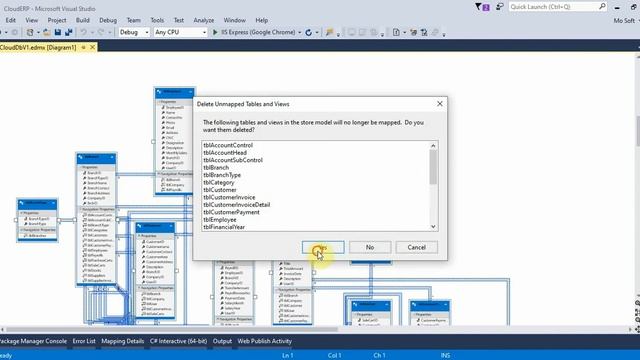Select tblCustomerInvoiceDetail in the list
This screenshot has height=360, width=640.
[237, 204]
